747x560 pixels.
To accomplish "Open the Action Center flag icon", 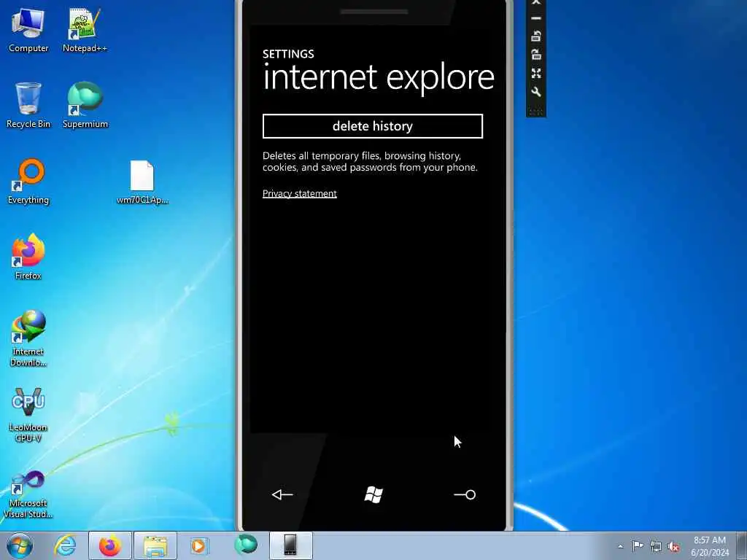I will click(x=638, y=546).
